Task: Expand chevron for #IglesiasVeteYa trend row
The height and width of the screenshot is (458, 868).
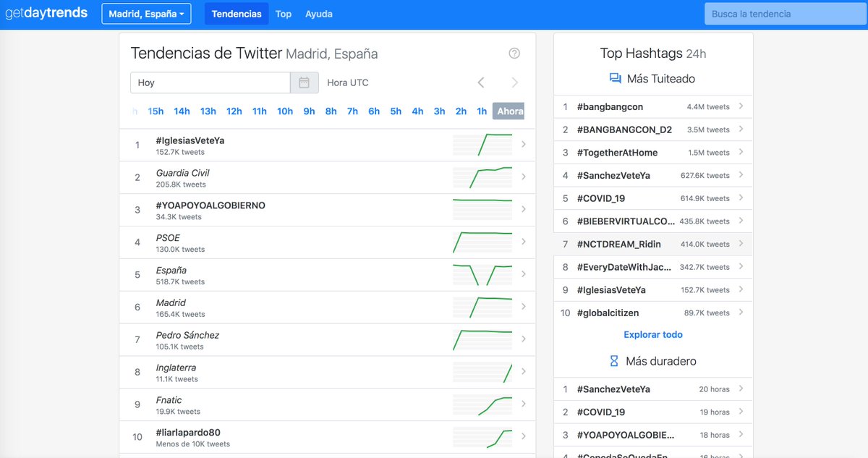Action: pyautogui.click(x=524, y=145)
